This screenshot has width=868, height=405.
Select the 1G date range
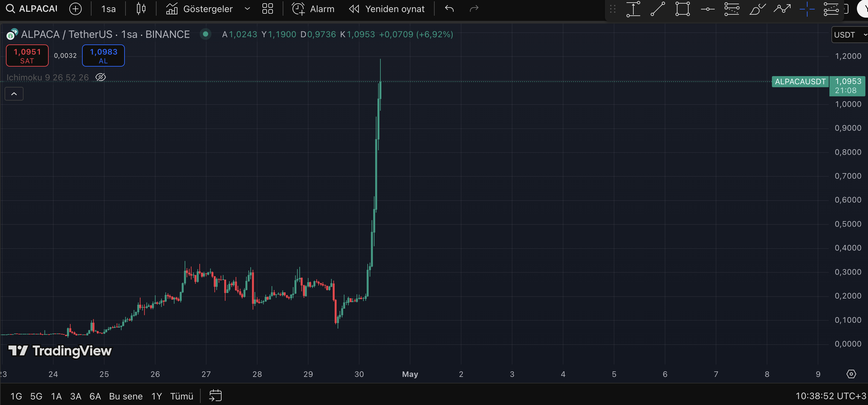(x=16, y=396)
